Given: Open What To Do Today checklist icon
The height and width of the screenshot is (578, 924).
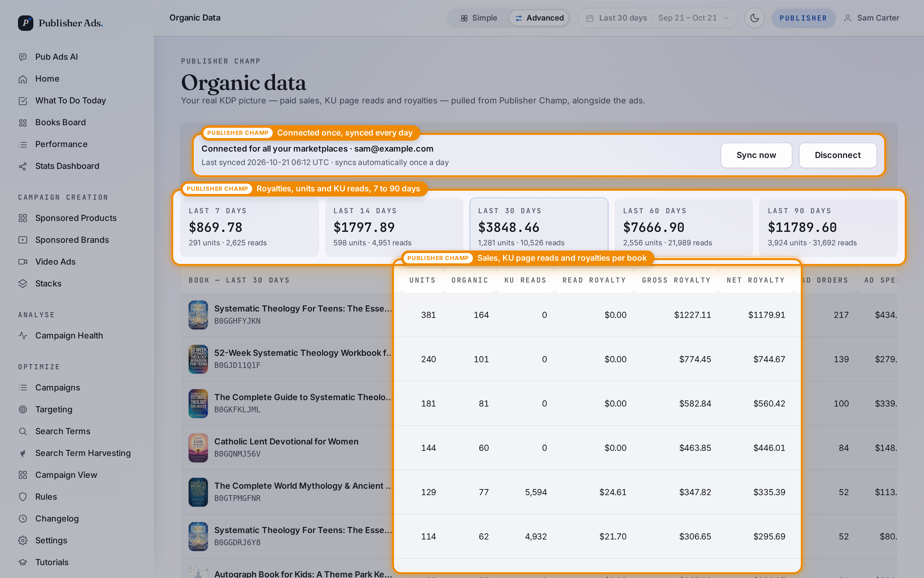Looking at the screenshot, I should [x=23, y=101].
